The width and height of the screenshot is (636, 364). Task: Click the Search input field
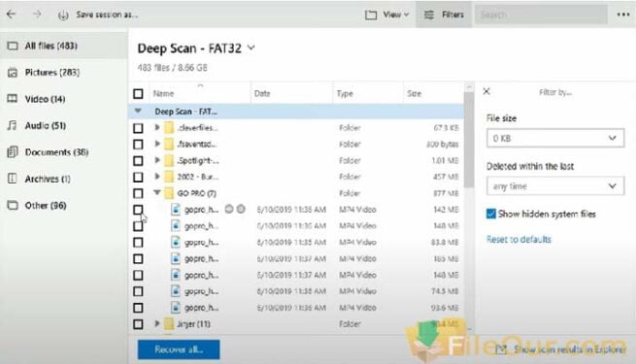tap(541, 15)
